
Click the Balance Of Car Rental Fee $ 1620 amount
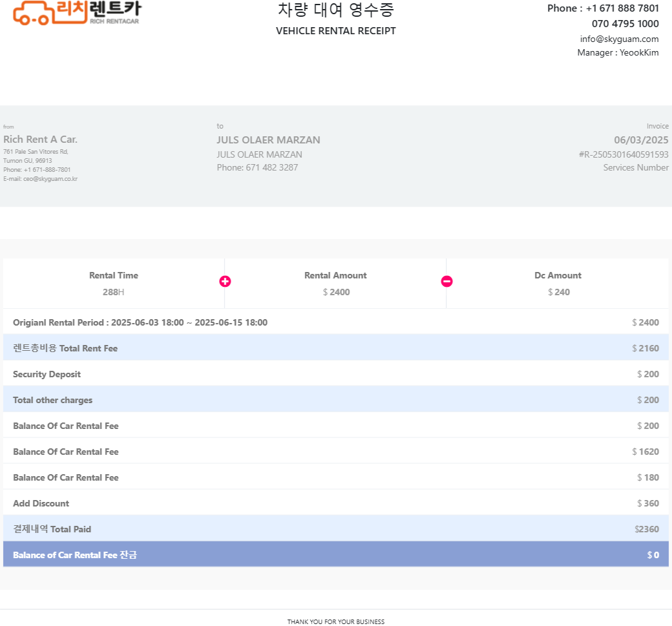(x=646, y=452)
